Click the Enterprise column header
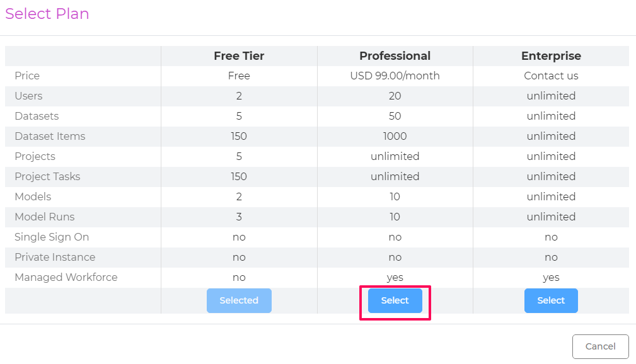 click(551, 56)
